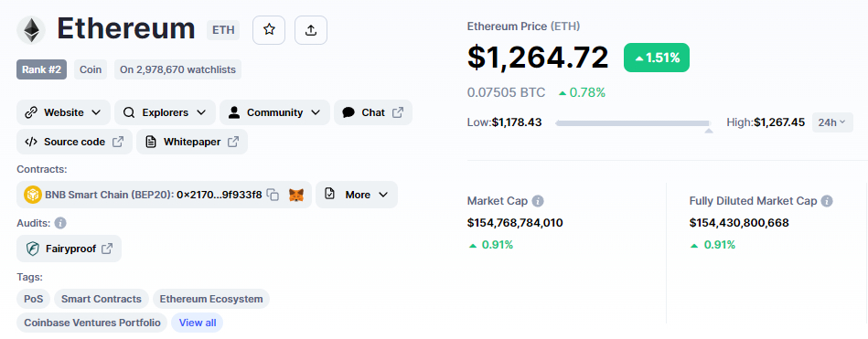This screenshot has width=868, height=339.
Task: Open the Fairyproof audit link
Action: 70,249
